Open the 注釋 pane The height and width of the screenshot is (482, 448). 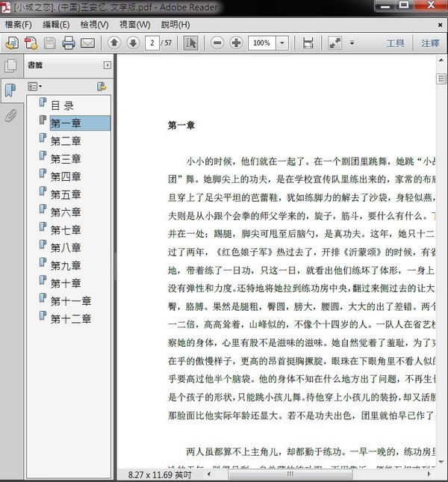pyautogui.click(x=430, y=43)
